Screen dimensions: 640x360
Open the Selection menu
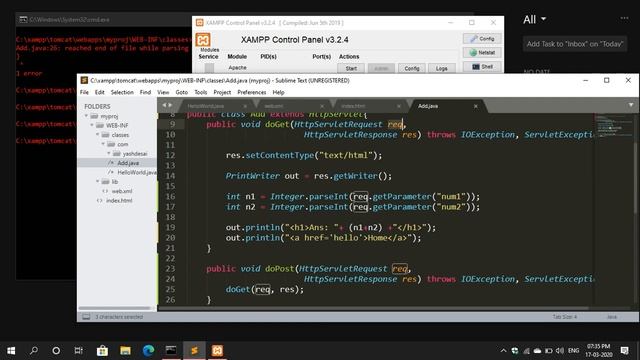point(122,92)
